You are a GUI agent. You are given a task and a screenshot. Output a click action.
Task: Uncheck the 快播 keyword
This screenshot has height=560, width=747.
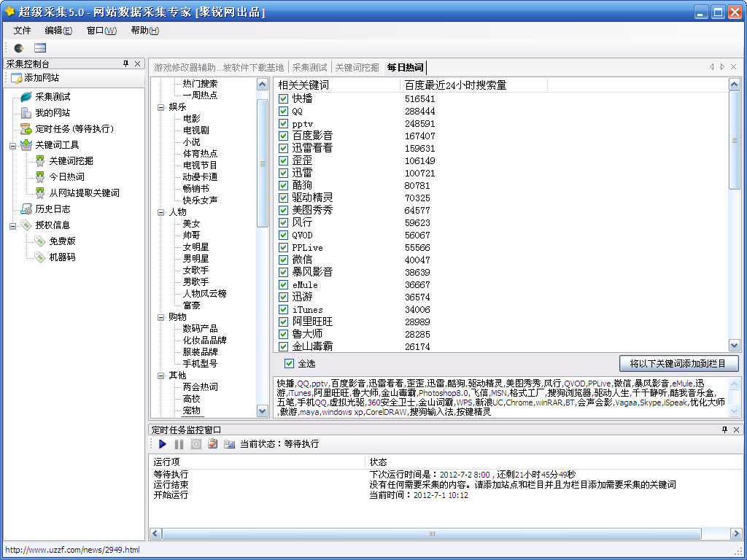pyautogui.click(x=284, y=98)
